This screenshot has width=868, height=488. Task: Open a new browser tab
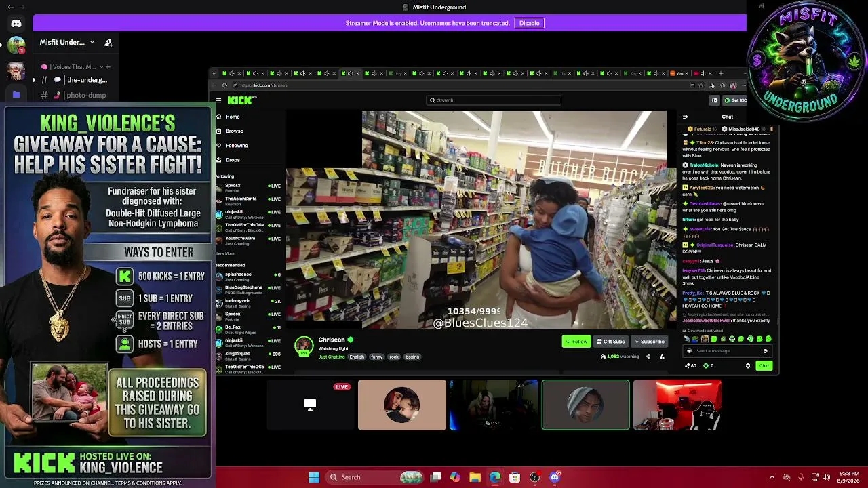(721, 73)
